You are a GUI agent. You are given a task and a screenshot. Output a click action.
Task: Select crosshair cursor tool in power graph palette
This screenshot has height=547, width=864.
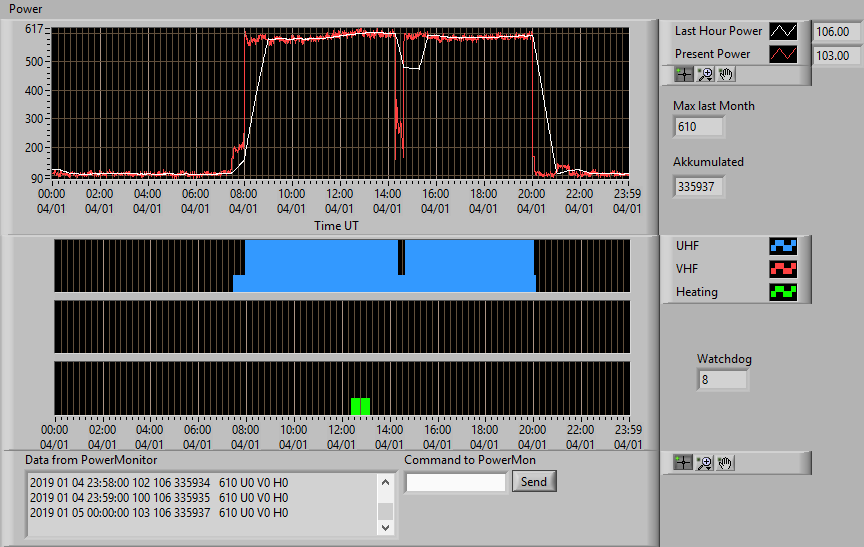(x=683, y=74)
